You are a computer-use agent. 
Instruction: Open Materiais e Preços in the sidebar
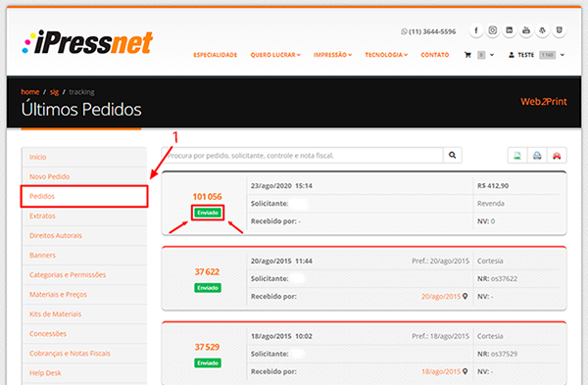coord(84,294)
